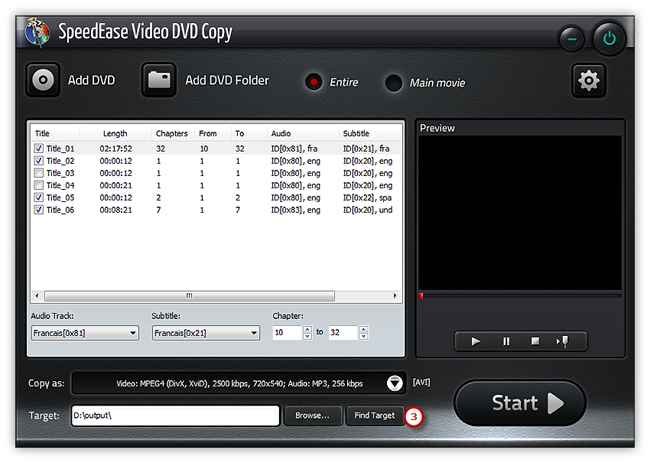The width and height of the screenshot is (650, 463).
Task: Click the Find Target button
Action: pos(374,415)
